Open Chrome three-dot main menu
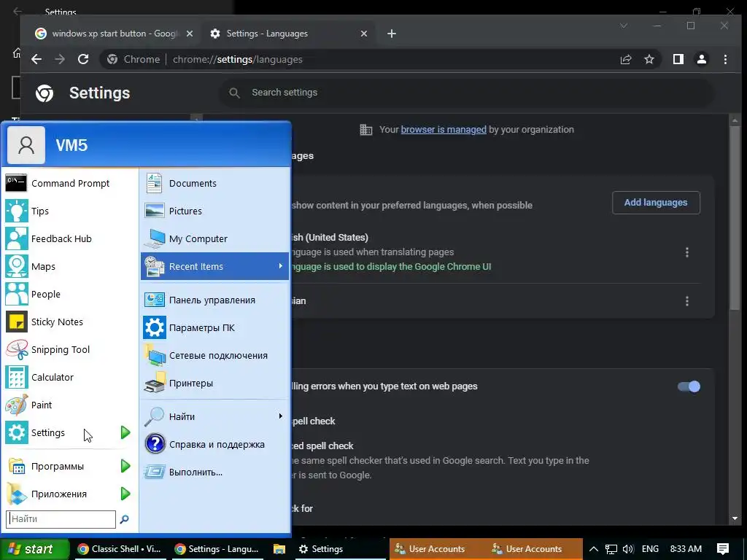Image resolution: width=747 pixels, height=560 pixels. click(x=725, y=59)
